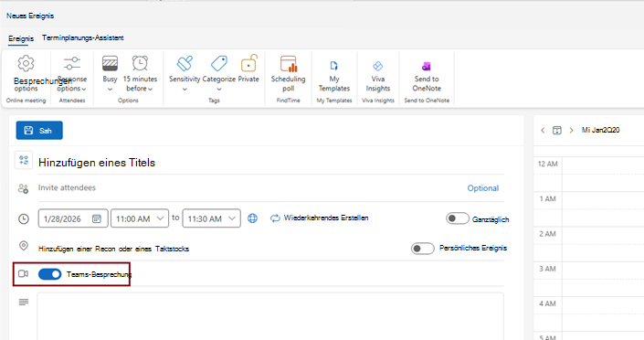644x340 pixels.
Task: Click the time zone globe icon
Action: pyautogui.click(x=253, y=218)
